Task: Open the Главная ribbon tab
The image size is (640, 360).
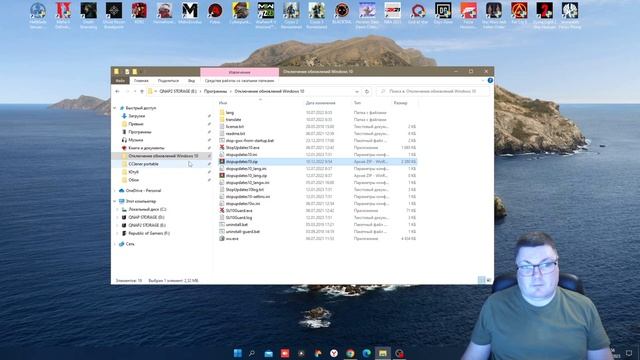Action: pyautogui.click(x=141, y=81)
